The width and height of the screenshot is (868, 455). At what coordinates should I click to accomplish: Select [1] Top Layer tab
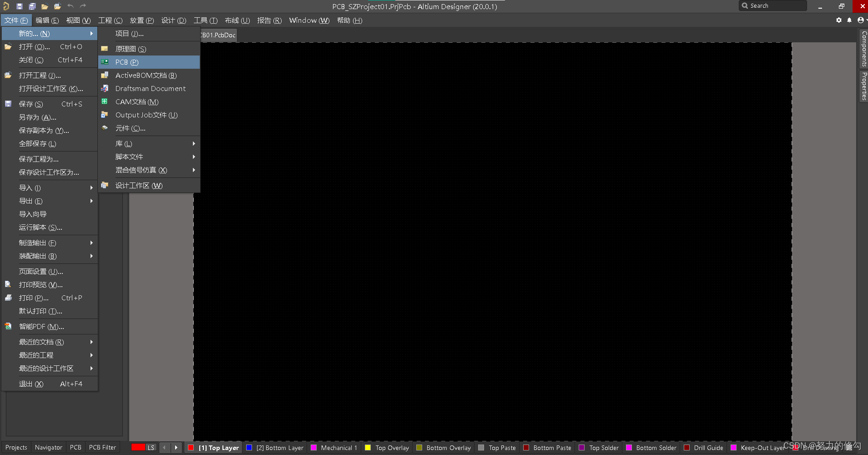pyautogui.click(x=213, y=448)
